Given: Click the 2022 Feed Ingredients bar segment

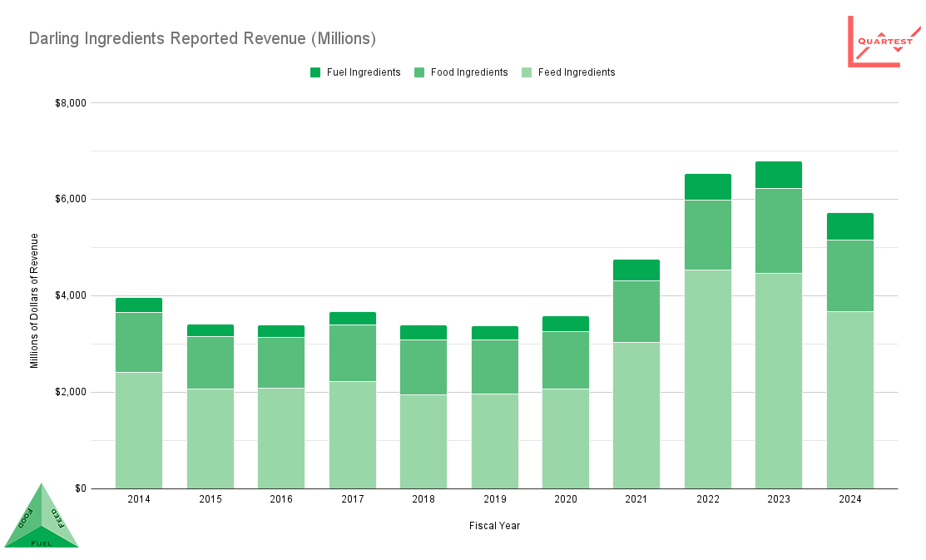Looking at the screenshot, I should (708, 379).
